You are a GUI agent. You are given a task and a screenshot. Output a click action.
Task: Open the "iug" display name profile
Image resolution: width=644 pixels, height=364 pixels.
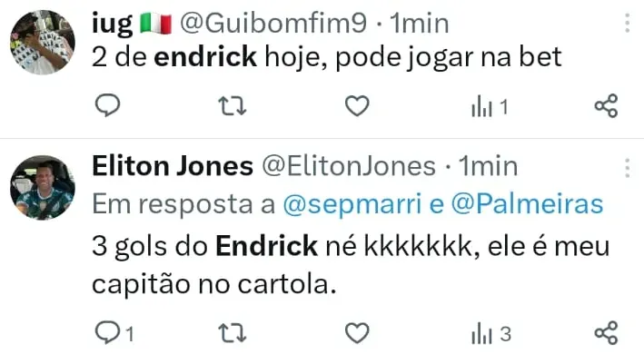[x=112, y=24]
